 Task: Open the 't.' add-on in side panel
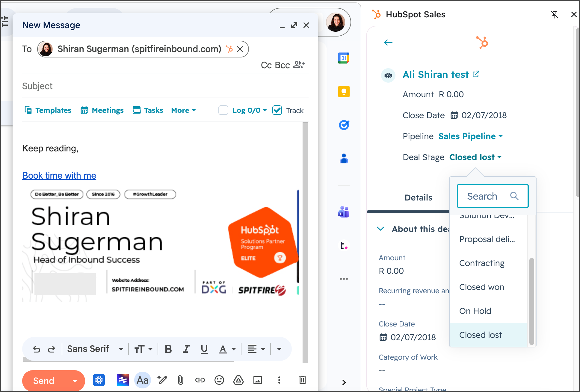tap(344, 245)
